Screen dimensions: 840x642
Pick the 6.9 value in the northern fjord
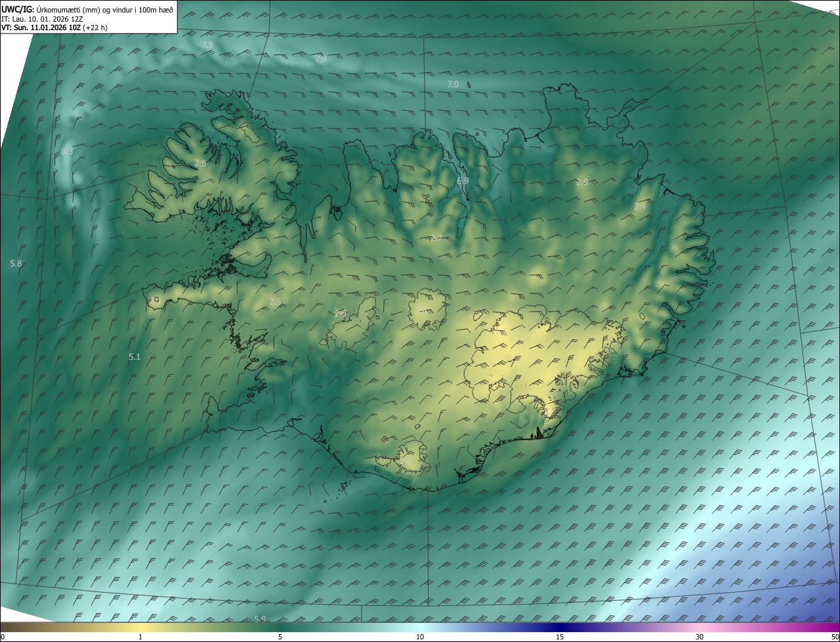[x=463, y=180]
